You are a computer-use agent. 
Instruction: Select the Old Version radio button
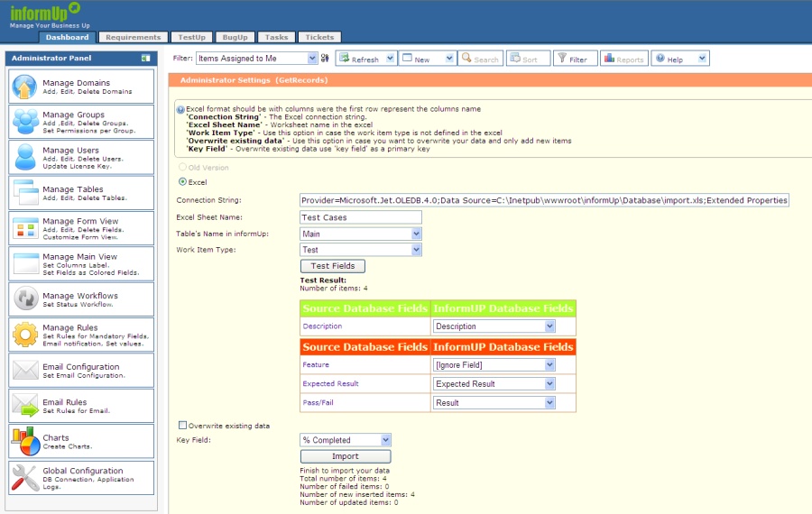tap(182, 167)
